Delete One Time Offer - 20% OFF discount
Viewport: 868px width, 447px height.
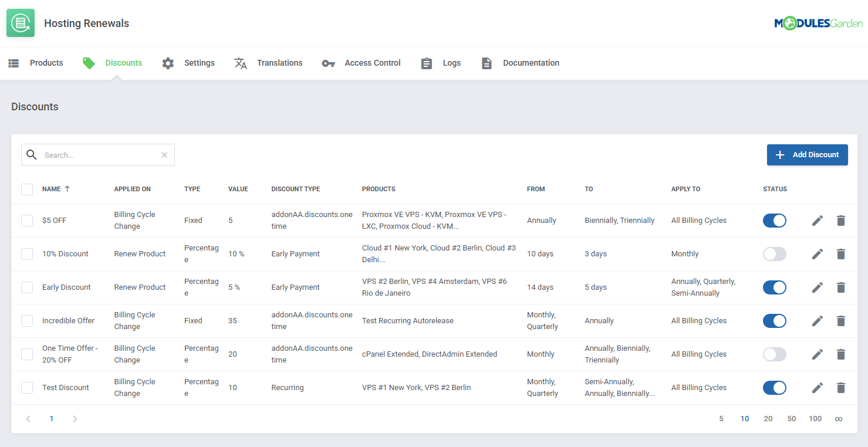coord(841,354)
